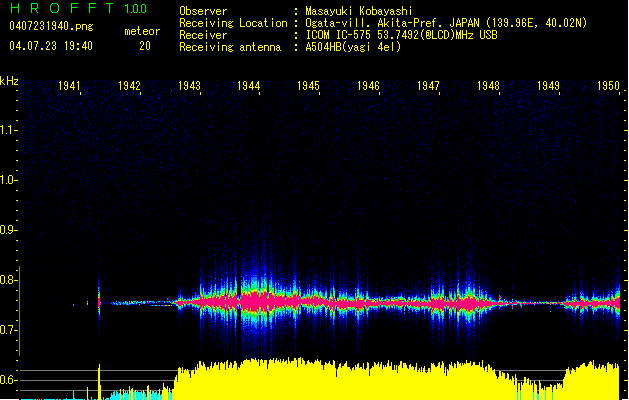Click the 1.1 kHz frequency label
Viewport: 629px width, 400px height.
(x=8, y=130)
